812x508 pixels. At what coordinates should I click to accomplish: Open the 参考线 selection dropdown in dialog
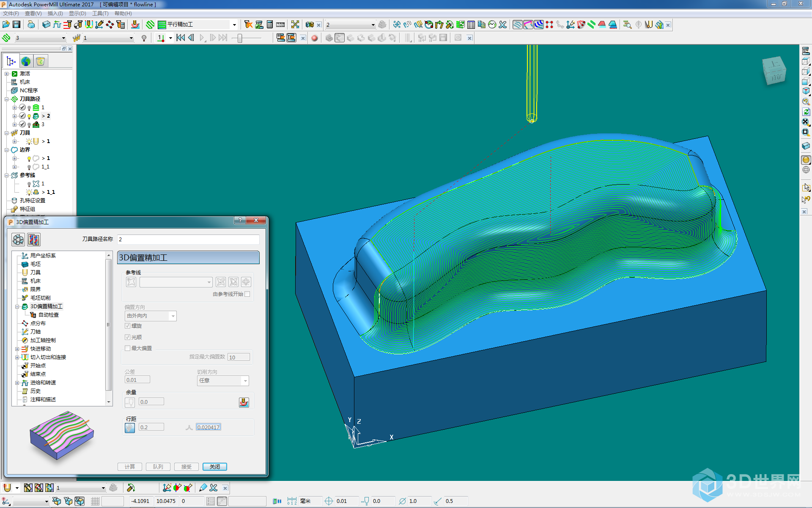click(176, 282)
